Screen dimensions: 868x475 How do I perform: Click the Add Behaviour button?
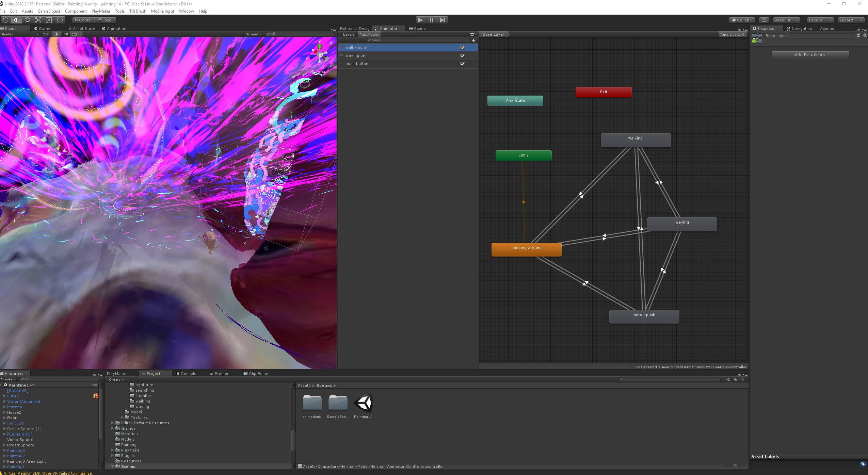[810, 55]
